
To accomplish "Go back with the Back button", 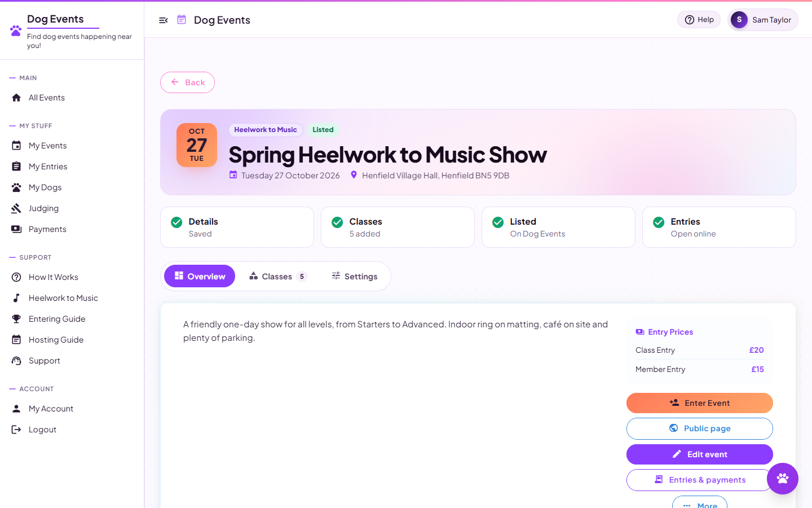I will (187, 82).
